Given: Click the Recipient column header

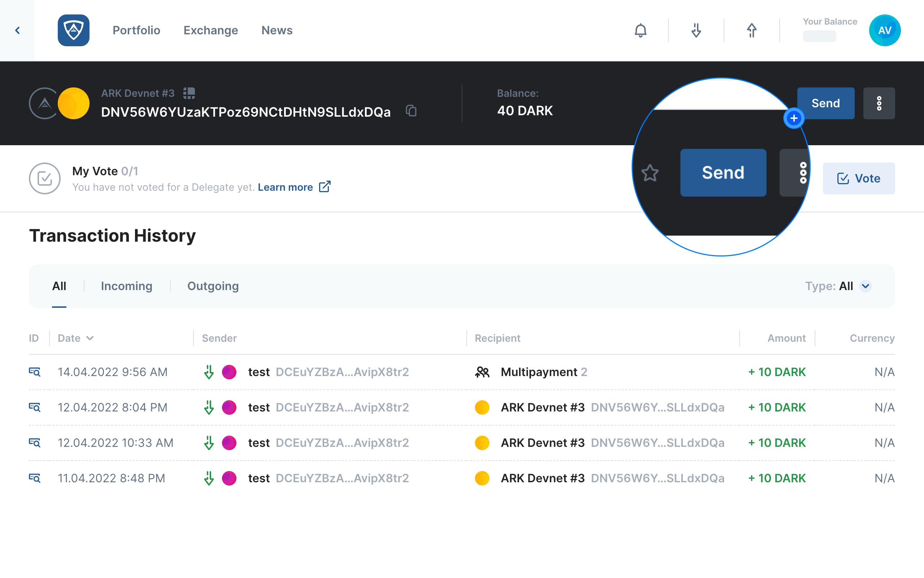Looking at the screenshot, I should (x=497, y=338).
